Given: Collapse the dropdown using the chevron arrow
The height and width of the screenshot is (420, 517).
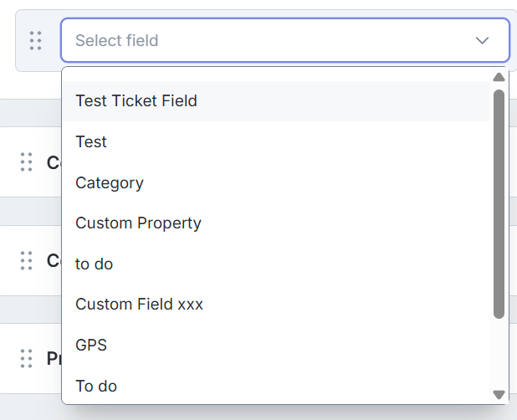Looking at the screenshot, I should (483, 40).
